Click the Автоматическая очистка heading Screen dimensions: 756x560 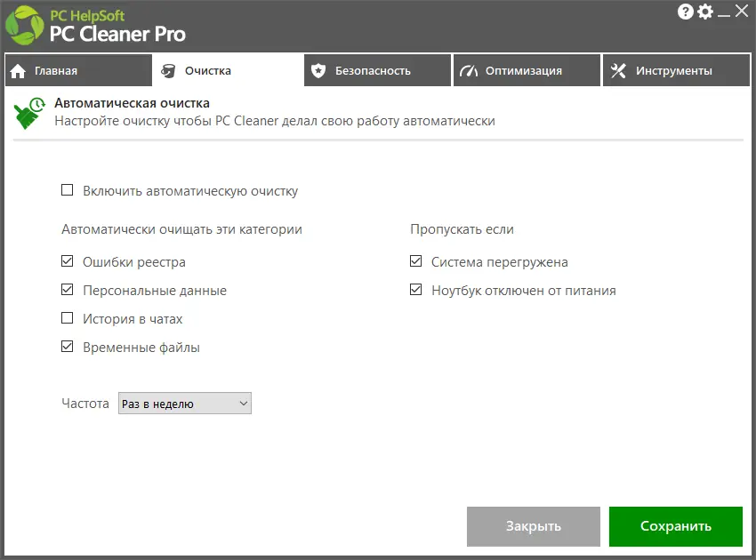[x=133, y=103]
